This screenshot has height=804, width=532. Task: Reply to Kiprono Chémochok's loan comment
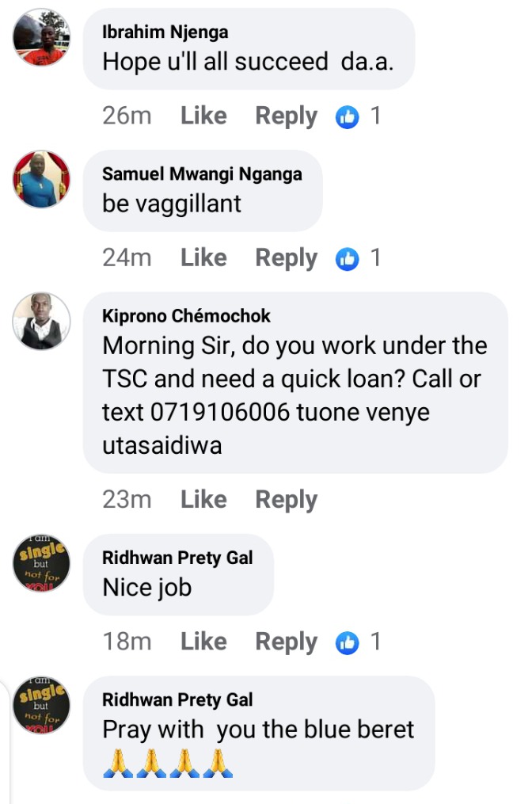coord(287,501)
